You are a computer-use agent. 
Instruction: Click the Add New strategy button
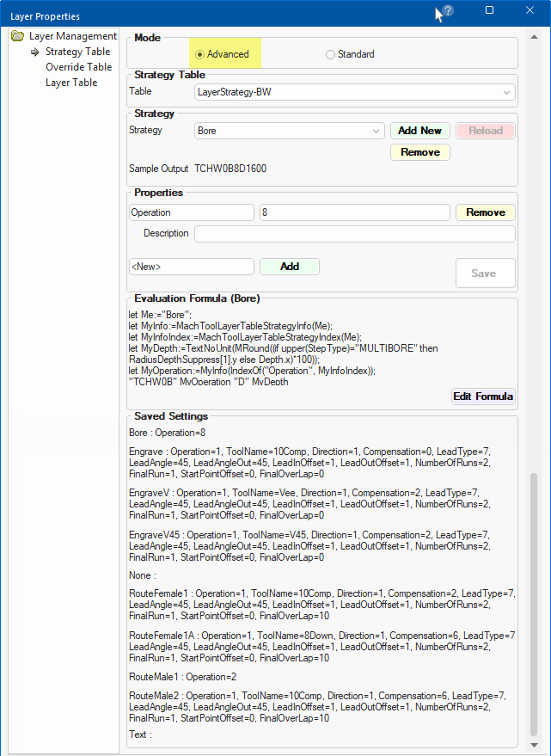[x=419, y=131]
